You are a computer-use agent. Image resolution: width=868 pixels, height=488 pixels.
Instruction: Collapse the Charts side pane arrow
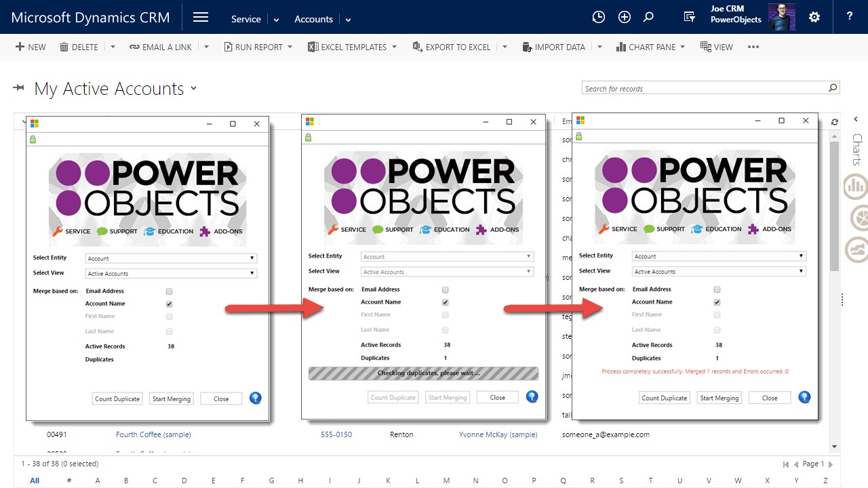pyautogui.click(x=856, y=119)
